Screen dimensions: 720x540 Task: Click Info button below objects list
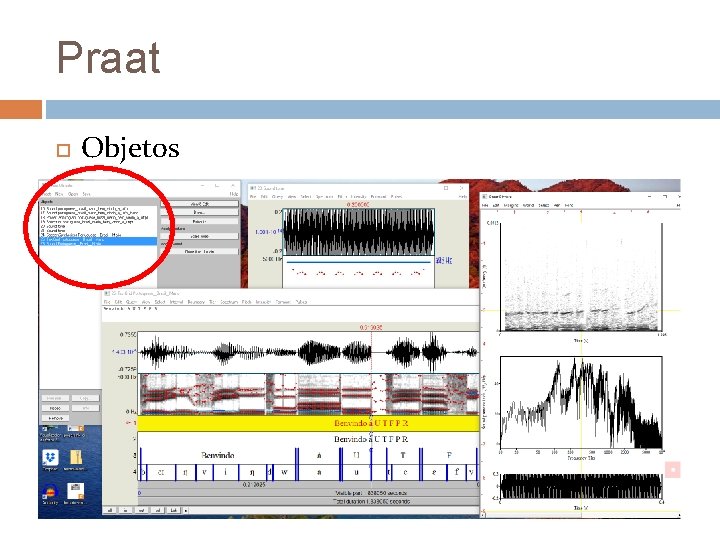(x=85, y=408)
